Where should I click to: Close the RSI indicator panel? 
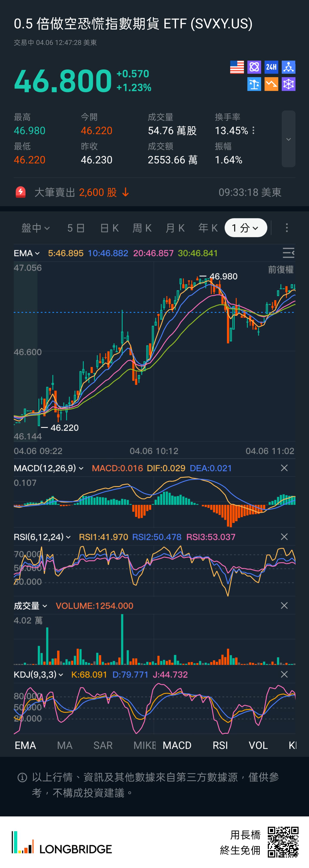tap(284, 537)
